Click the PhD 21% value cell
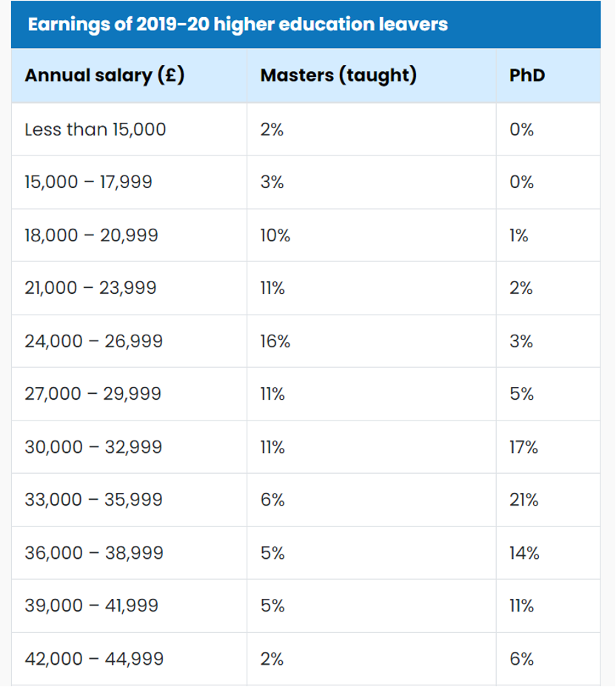The image size is (616, 687). click(548, 500)
